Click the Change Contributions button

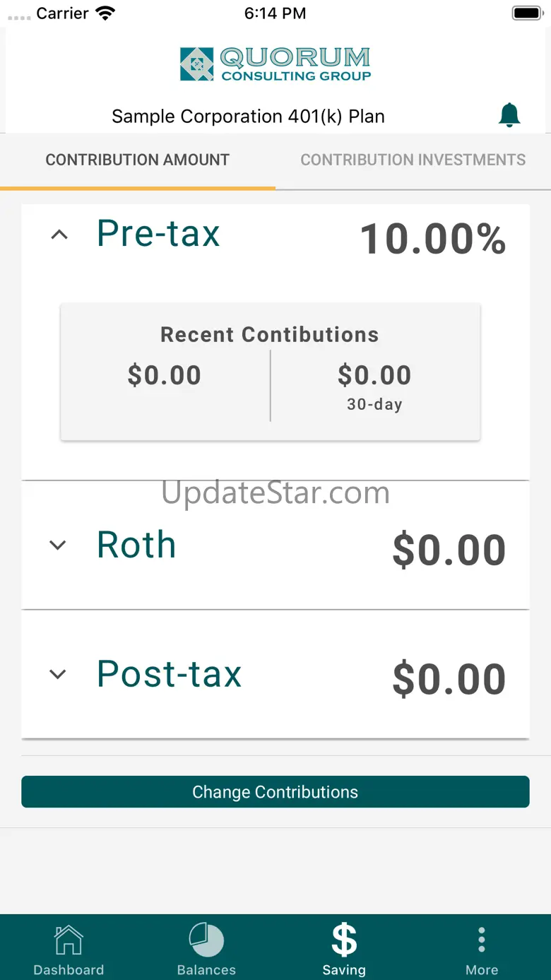(x=275, y=792)
